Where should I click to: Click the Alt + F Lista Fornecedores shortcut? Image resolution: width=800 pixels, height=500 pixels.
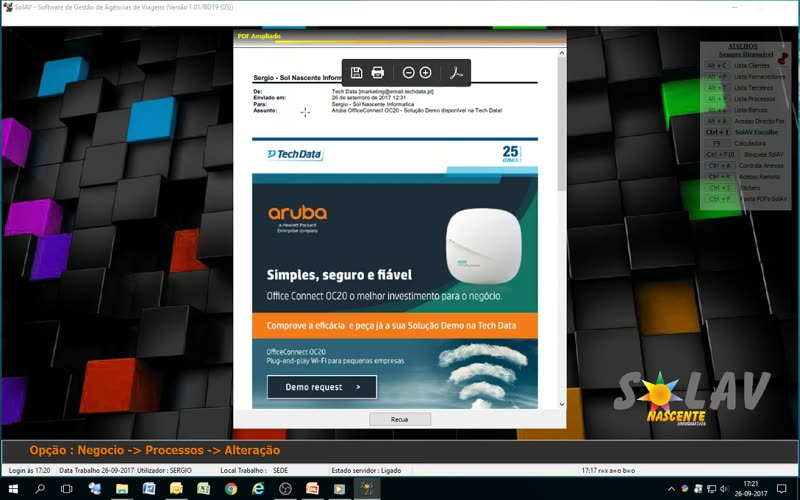pyautogui.click(x=745, y=77)
